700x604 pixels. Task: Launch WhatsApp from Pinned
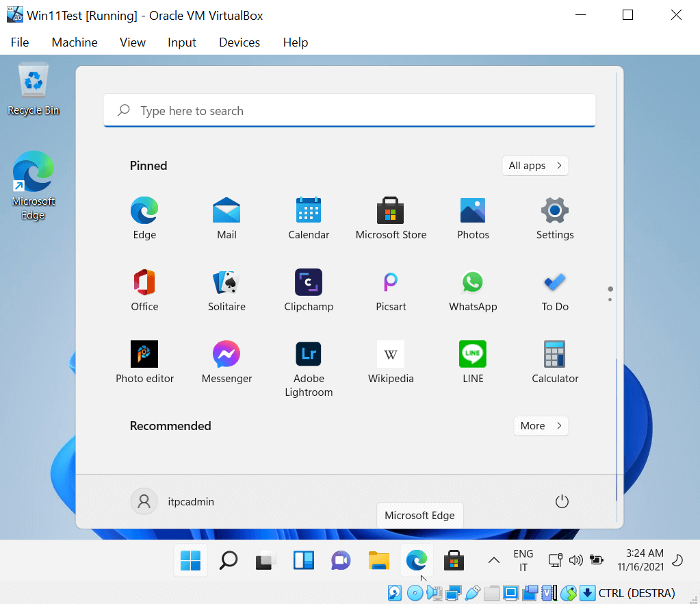[473, 290]
